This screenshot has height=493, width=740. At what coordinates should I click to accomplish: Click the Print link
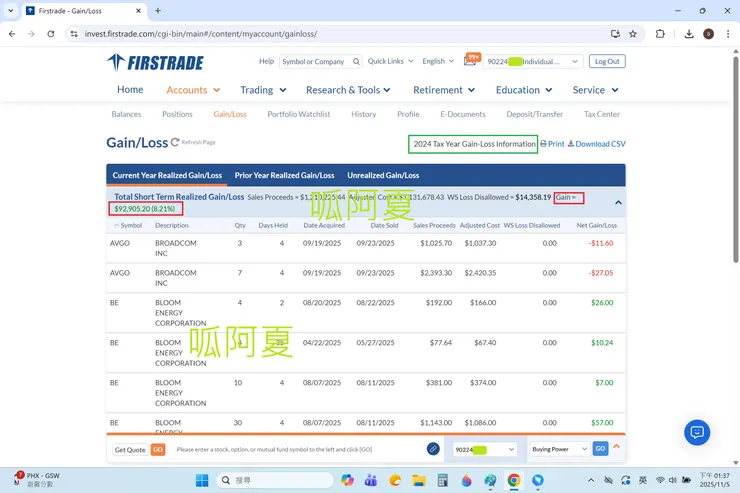pos(552,144)
